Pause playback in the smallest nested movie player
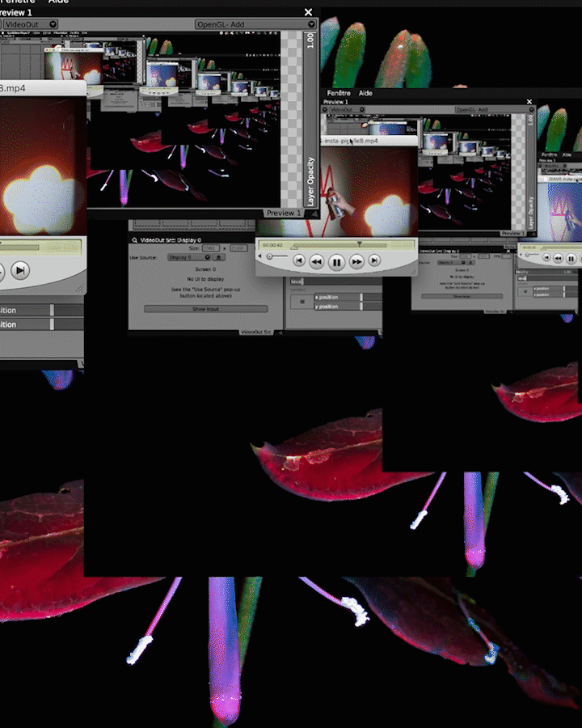The width and height of the screenshot is (582, 728). tap(571, 259)
